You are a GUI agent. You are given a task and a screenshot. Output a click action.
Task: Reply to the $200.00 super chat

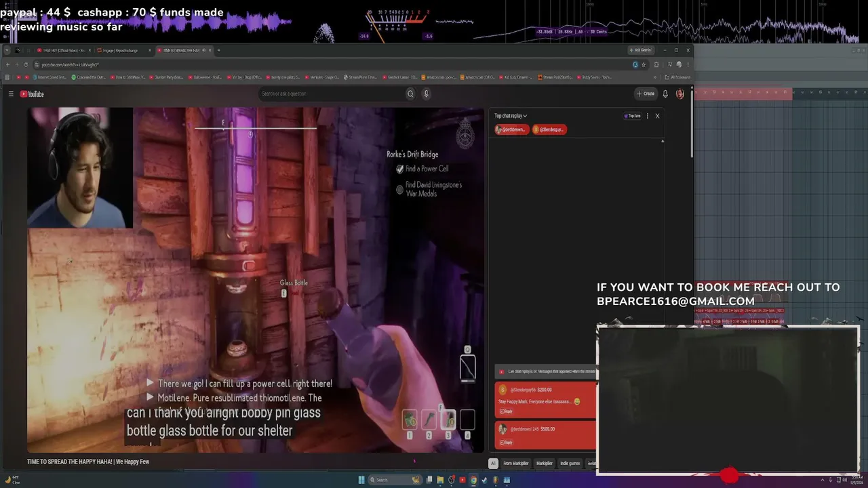506,411
